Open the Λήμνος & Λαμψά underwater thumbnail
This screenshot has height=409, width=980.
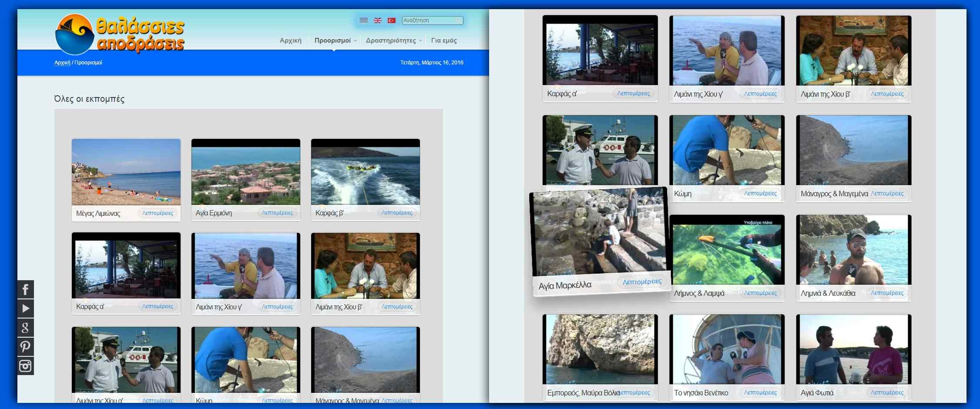point(727,250)
